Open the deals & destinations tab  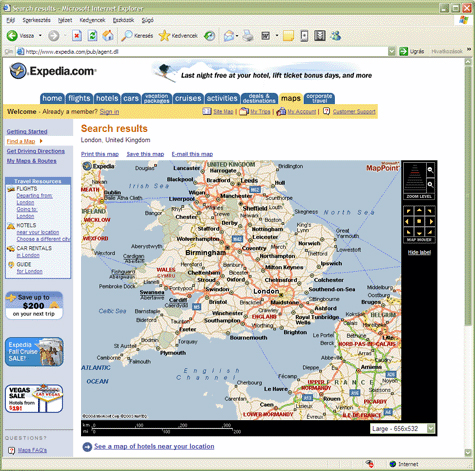coord(259,98)
